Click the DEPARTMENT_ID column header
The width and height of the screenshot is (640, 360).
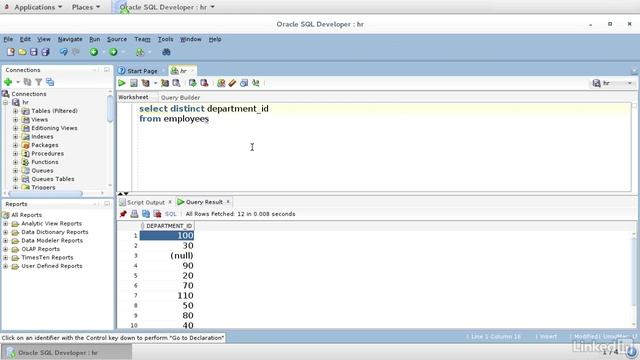pos(167,226)
